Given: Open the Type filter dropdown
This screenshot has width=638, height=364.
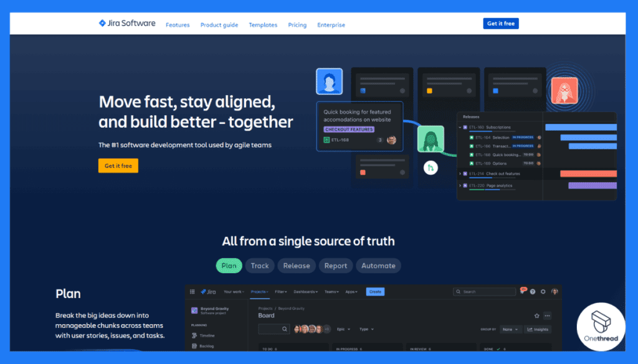Looking at the screenshot, I should point(366,329).
